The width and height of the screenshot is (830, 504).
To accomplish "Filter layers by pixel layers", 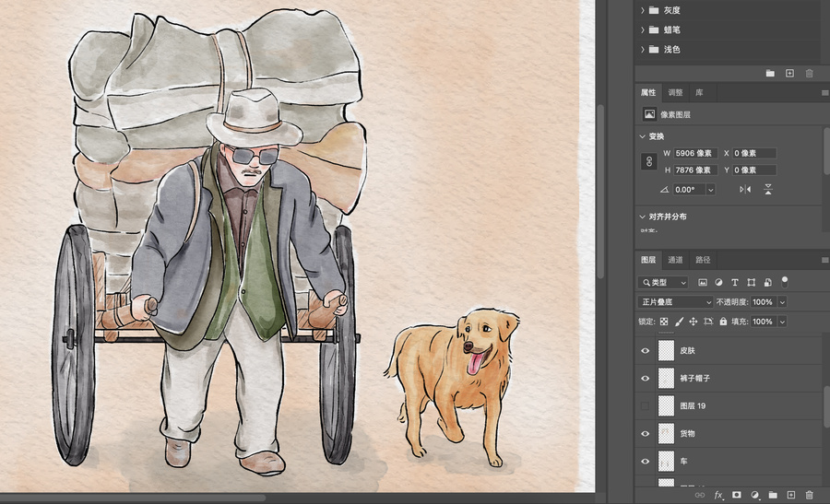I will pos(703,283).
